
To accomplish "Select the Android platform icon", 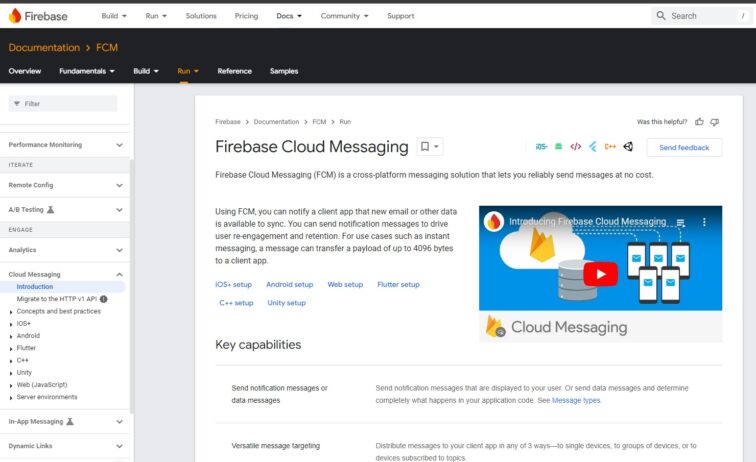I will pos(558,147).
